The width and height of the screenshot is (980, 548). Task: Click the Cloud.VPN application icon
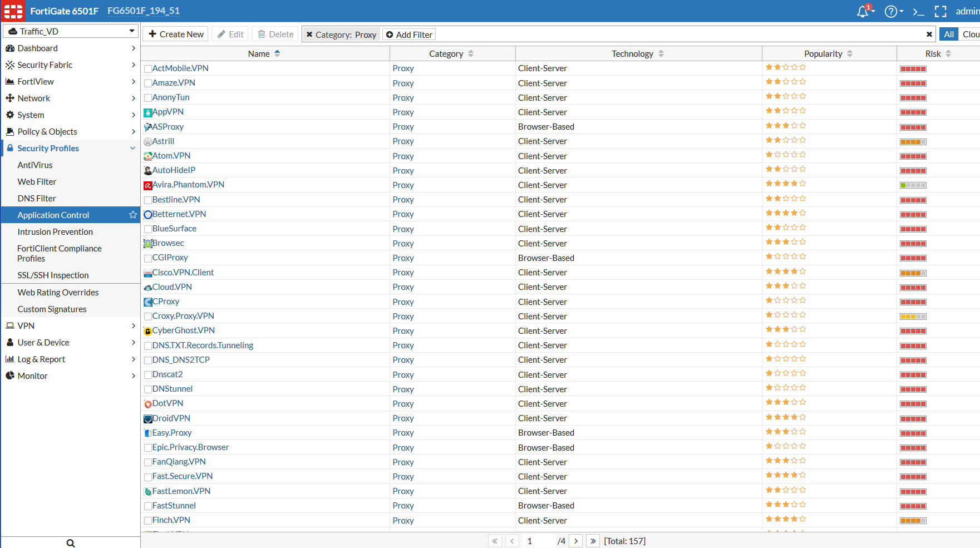pyautogui.click(x=148, y=288)
